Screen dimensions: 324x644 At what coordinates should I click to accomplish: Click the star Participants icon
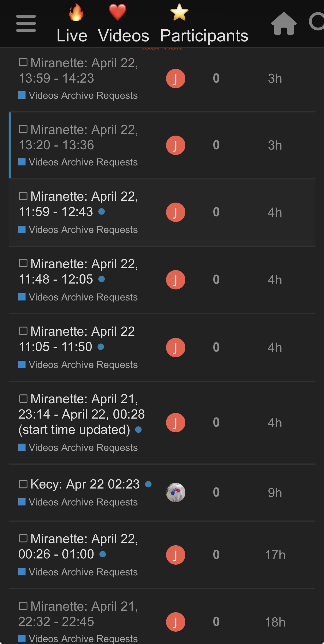point(179,12)
